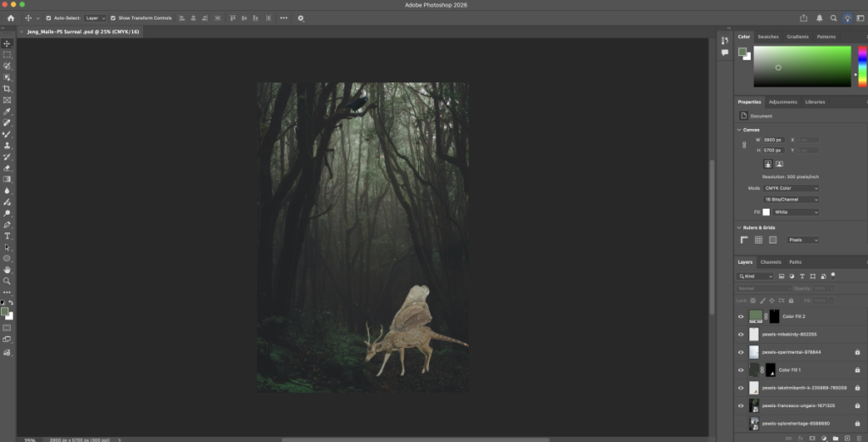Screen dimensions: 868x442
Task: Click the Home icon in options bar
Action: tap(11, 18)
